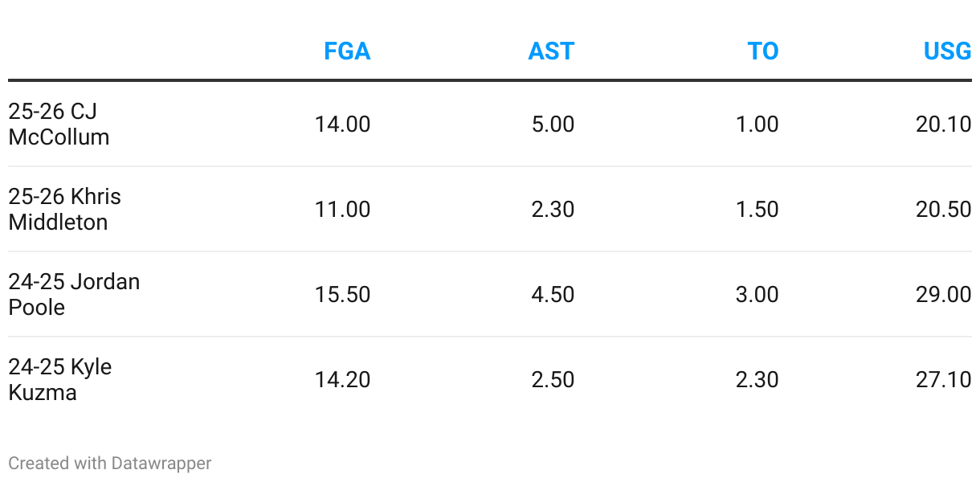Screen dimensions: 980x482
Task: Click the 25-26 Khris Middleton row label
Action: (64, 209)
